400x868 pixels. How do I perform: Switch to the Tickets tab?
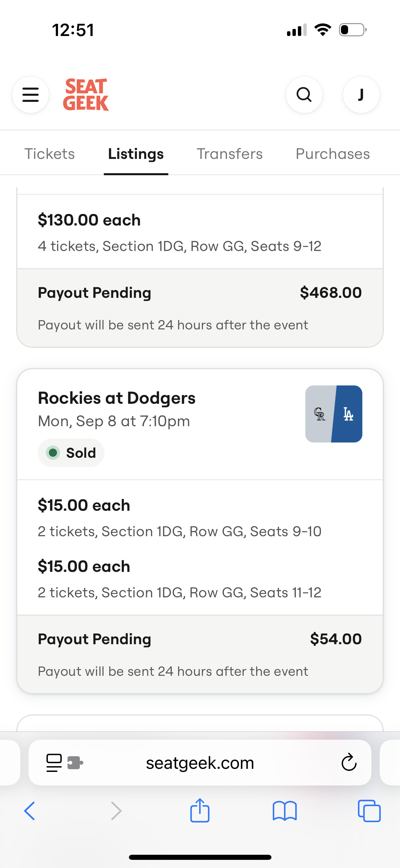click(x=50, y=154)
